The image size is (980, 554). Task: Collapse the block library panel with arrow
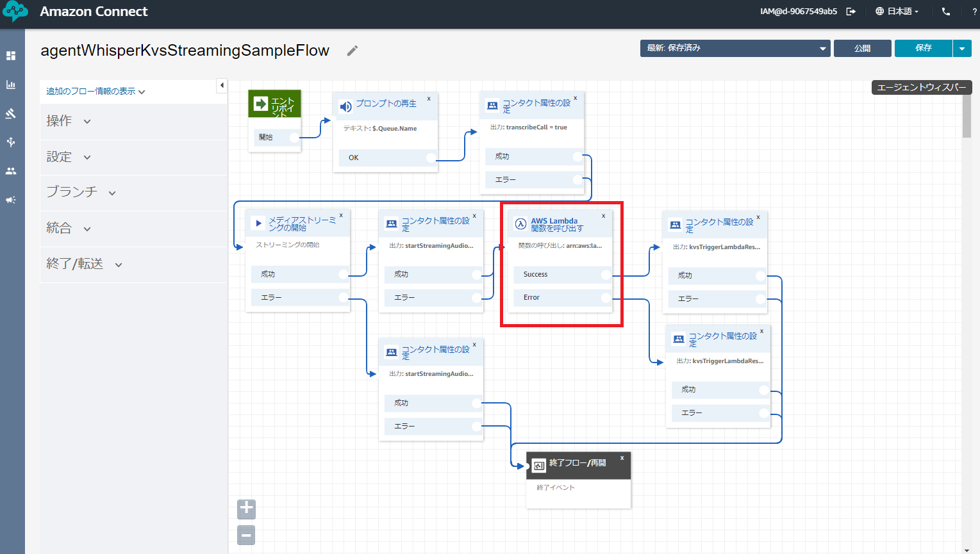click(x=222, y=85)
